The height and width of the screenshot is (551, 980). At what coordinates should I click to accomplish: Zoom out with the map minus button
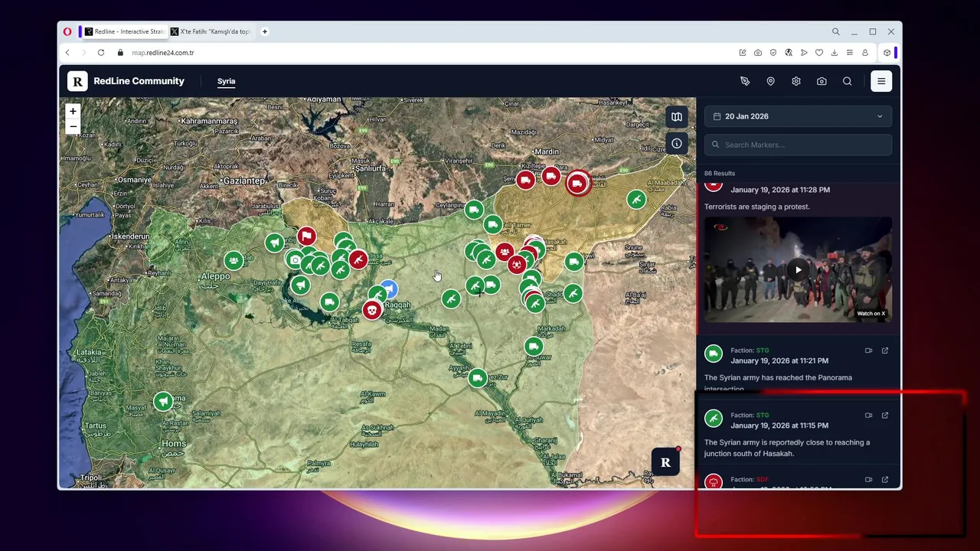73,126
